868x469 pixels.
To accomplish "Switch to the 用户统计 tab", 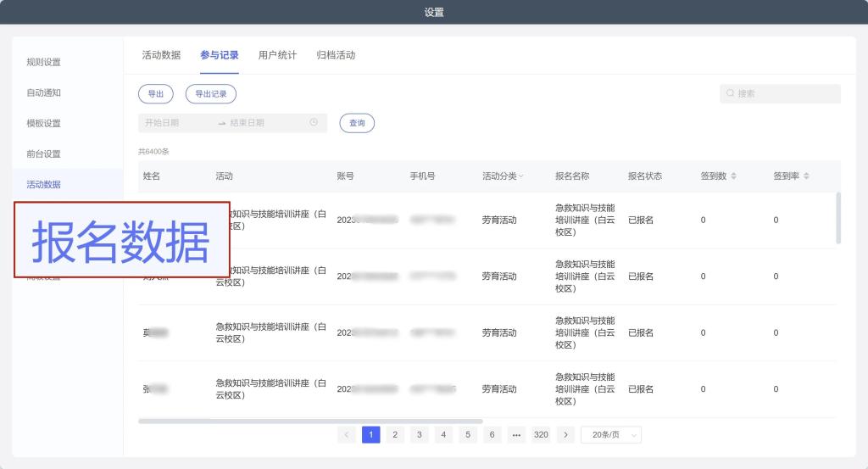I will (x=277, y=56).
